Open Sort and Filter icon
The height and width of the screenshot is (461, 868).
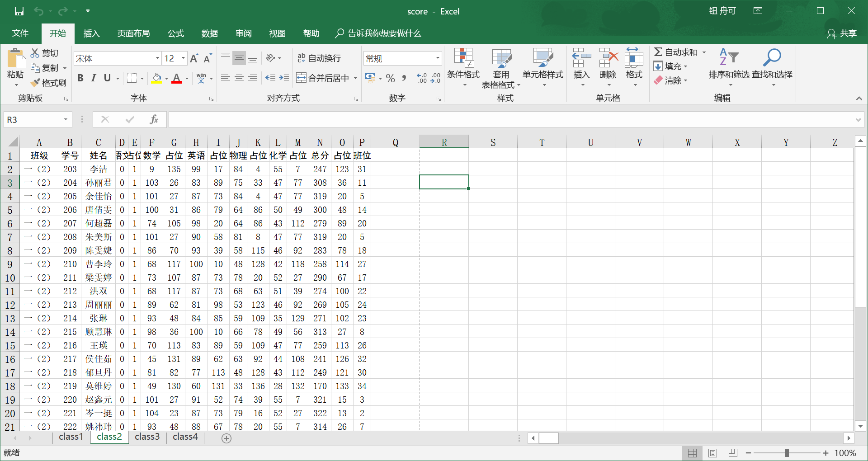tap(729, 57)
